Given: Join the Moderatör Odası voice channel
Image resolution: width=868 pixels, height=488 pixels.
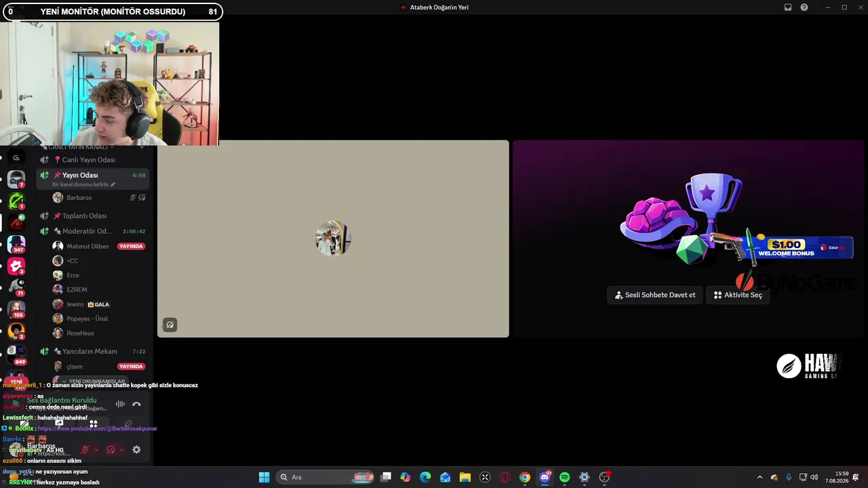Looking at the screenshot, I should click(x=94, y=231).
